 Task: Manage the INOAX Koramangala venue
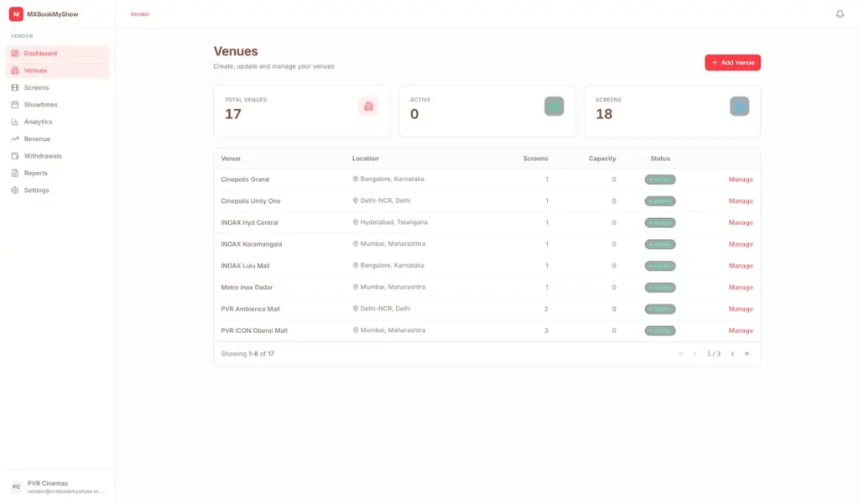point(741,244)
